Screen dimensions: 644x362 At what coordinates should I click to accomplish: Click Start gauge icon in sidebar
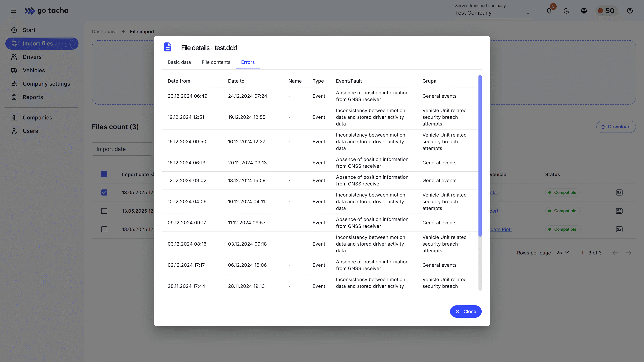14,30
